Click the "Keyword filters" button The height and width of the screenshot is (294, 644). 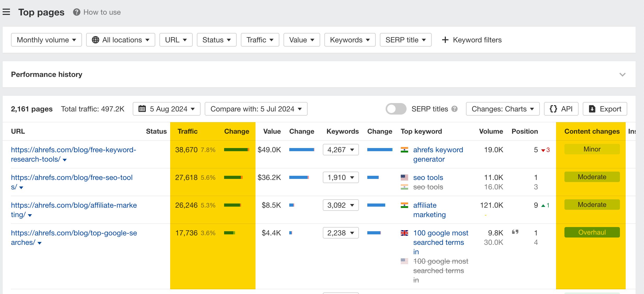coord(471,40)
